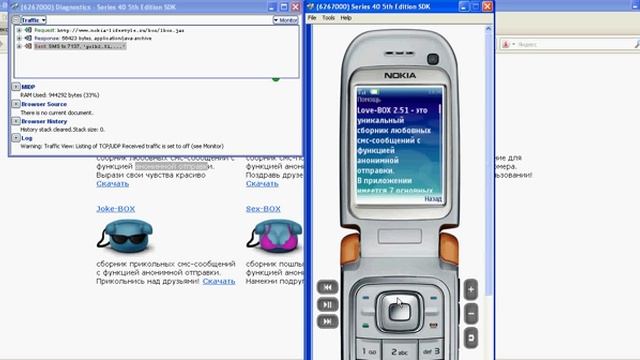Click Скачать link in the second column
This screenshot has width=640, height=360.
coord(262,184)
